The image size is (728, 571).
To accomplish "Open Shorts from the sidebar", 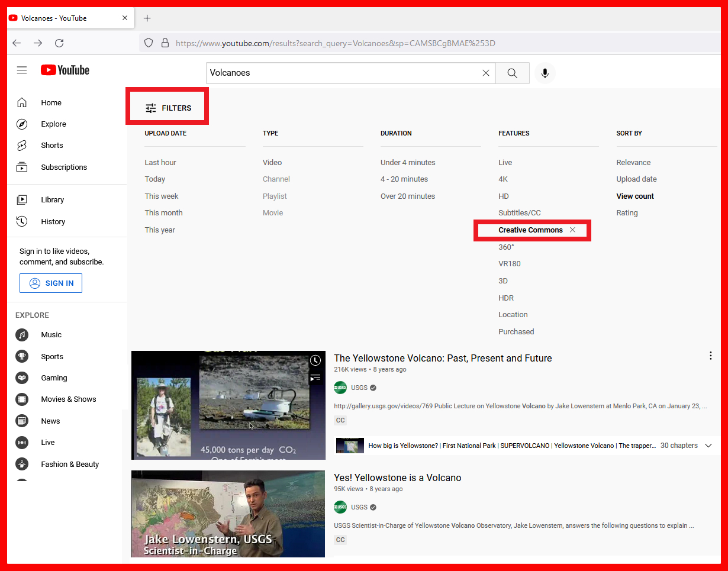I will [51, 146].
